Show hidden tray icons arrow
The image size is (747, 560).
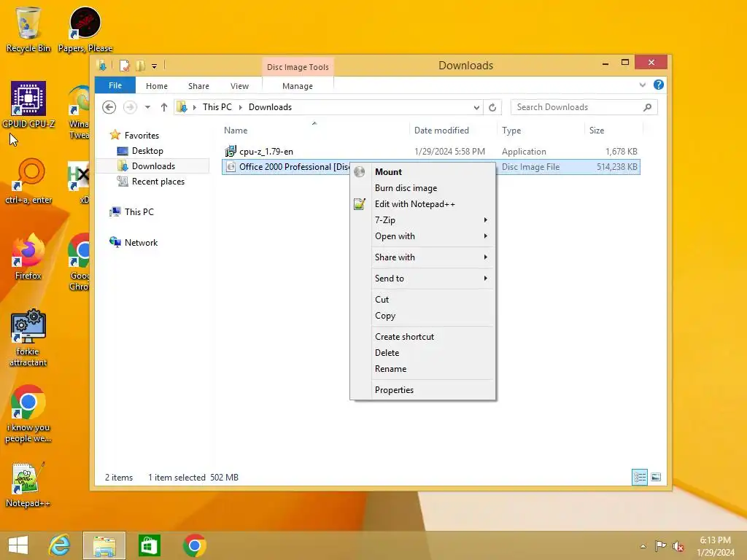coord(643,546)
